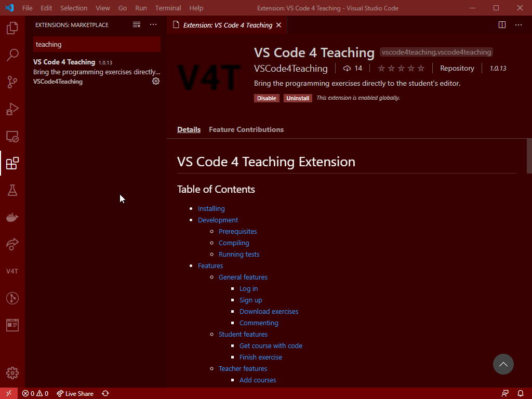Select VS Code 4 Teaching in results list
The height and width of the screenshot is (399, 532).
pos(97,72)
